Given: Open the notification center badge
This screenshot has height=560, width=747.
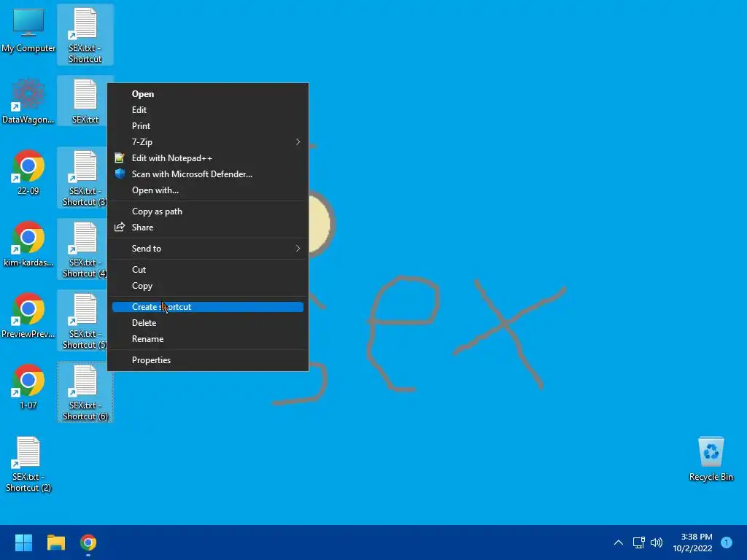Looking at the screenshot, I should pyautogui.click(x=727, y=542).
